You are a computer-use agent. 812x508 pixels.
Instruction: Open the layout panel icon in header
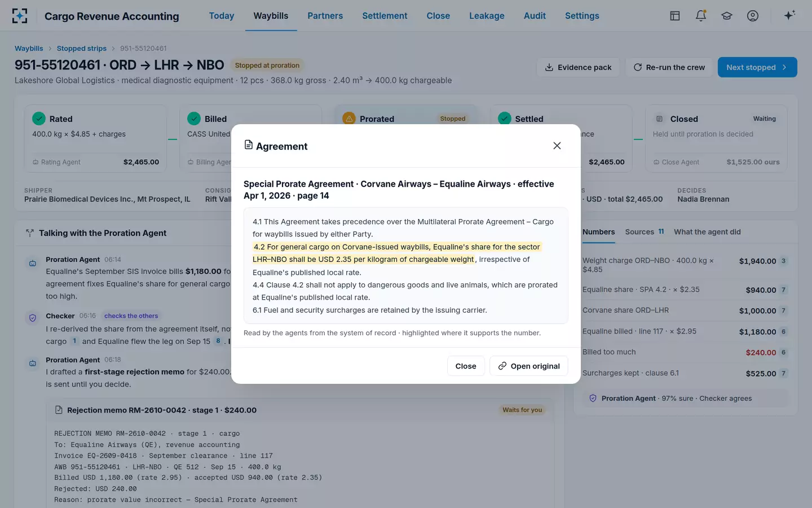click(x=675, y=16)
